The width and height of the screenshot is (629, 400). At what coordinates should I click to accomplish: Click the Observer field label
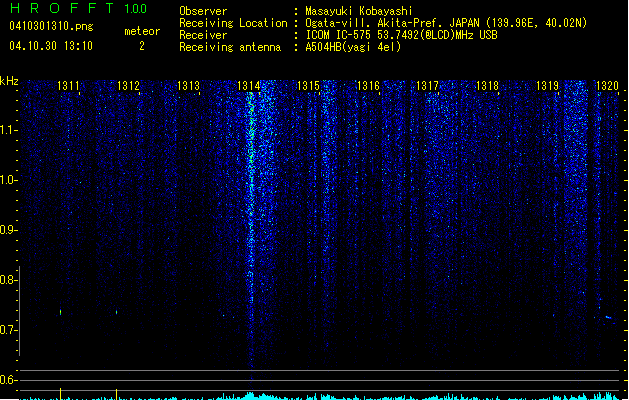[x=203, y=11]
